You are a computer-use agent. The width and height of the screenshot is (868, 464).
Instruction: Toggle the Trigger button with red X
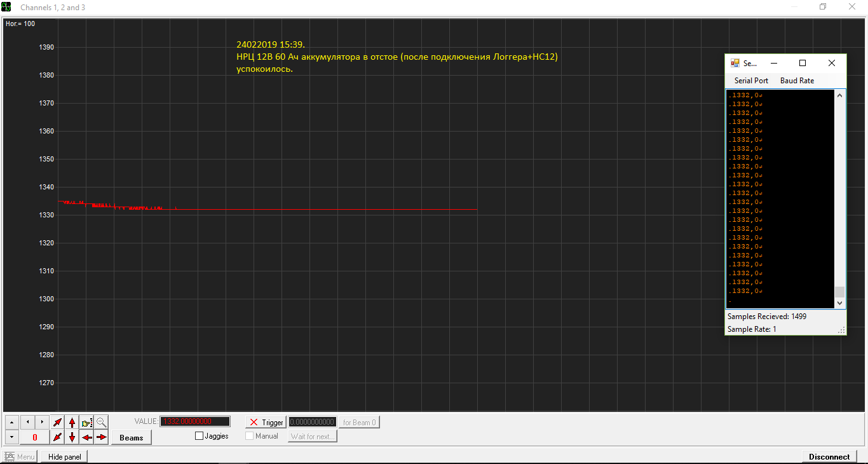[x=266, y=422]
